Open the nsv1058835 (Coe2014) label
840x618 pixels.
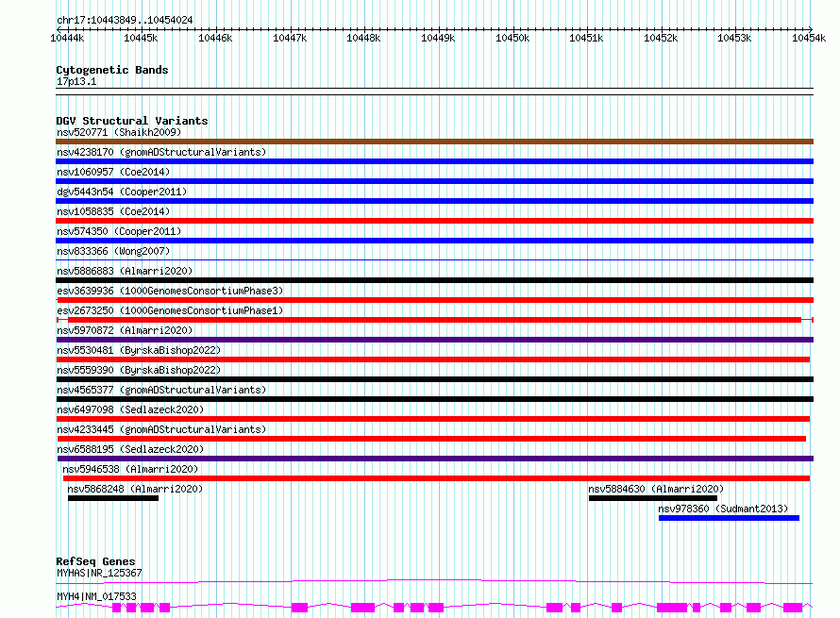point(113,211)
